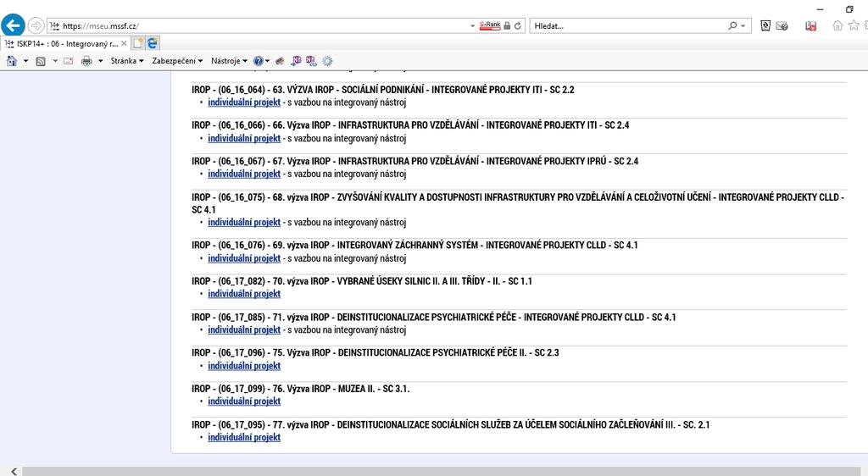Click the red blocked-content extension icon

click(811, 25)
